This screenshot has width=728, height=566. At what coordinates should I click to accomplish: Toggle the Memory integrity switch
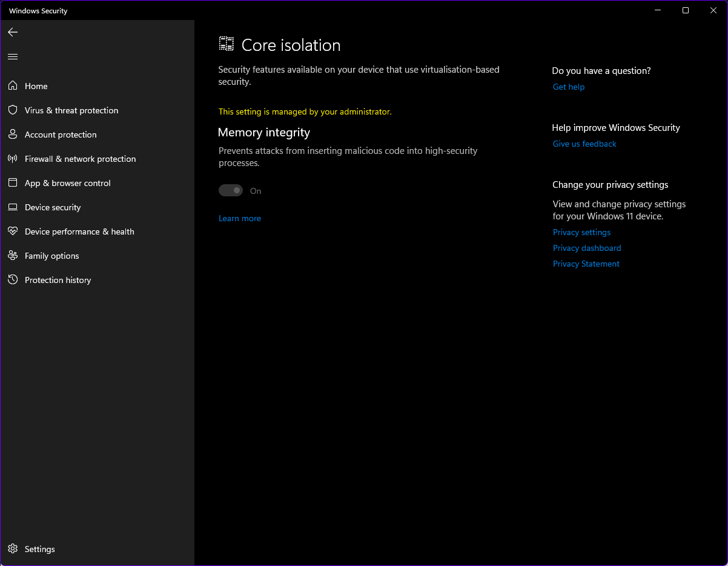(231, 190)
